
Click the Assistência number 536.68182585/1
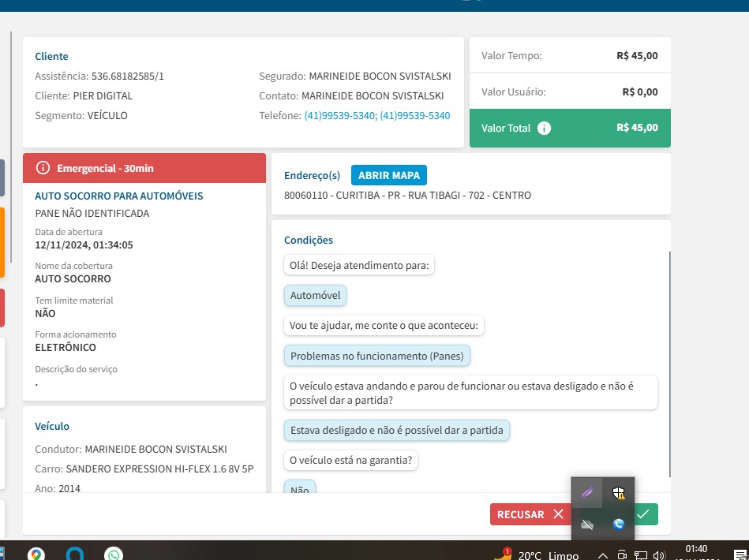128,76
